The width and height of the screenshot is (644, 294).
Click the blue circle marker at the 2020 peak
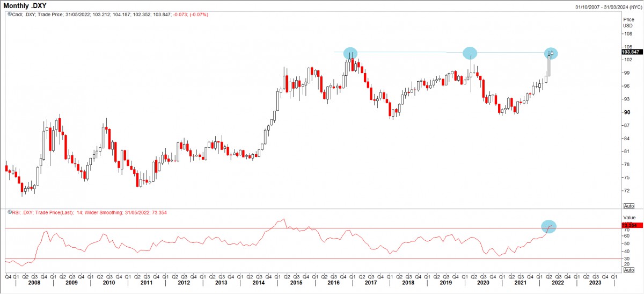(x=470, y=53)
